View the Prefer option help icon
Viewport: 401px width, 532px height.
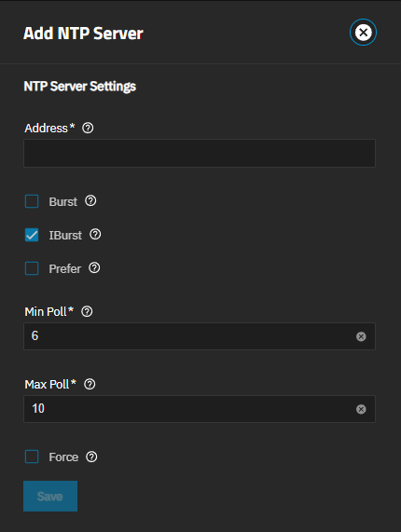click(94, 268)
